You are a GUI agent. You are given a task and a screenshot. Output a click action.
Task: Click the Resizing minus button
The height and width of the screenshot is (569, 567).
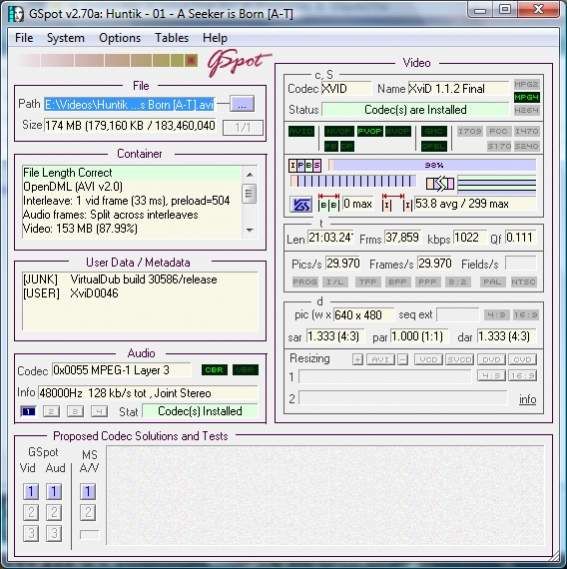pyautogui.click(x=402, y=360)
